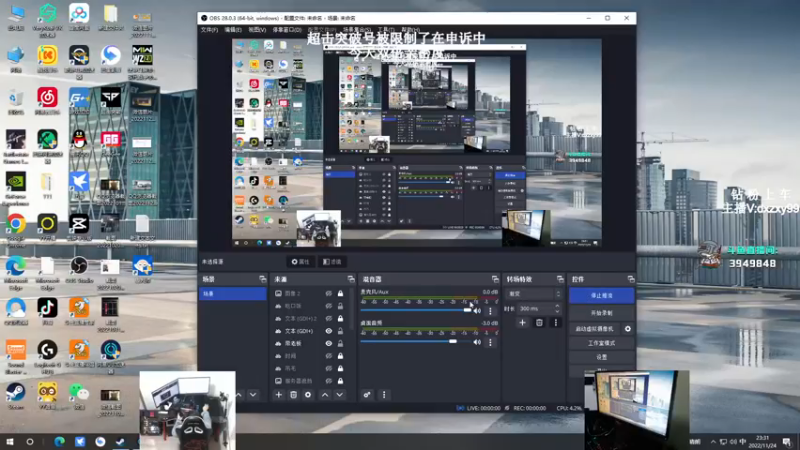Mute the 麦克风/Aux speaker icon
Viewport: 800px width, 450px height.
click(x=478, y=310)
